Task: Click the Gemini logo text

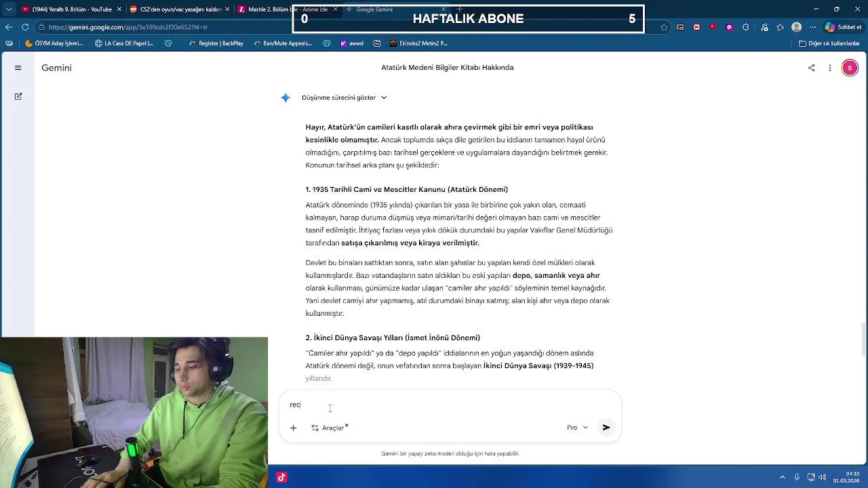Action: [56, 68]
